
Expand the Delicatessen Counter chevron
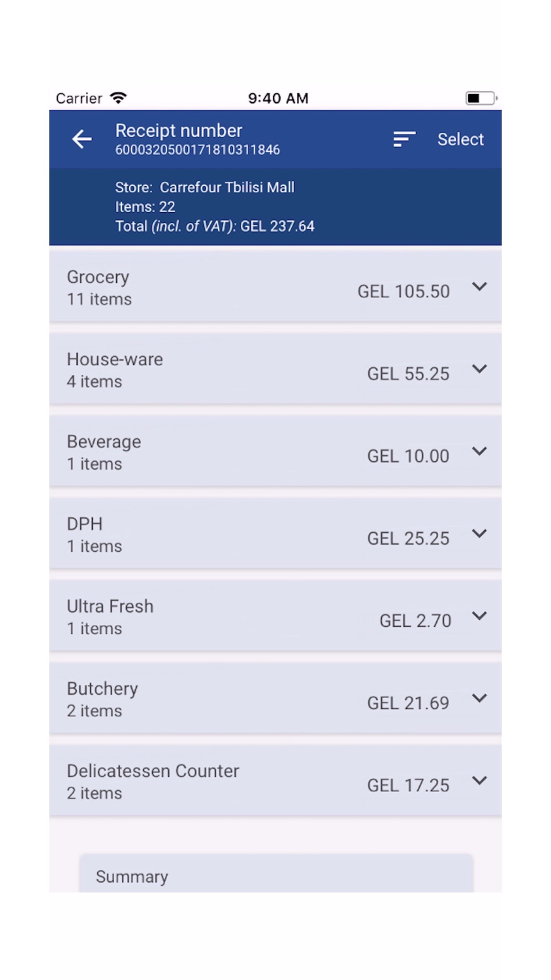point(479,780)
